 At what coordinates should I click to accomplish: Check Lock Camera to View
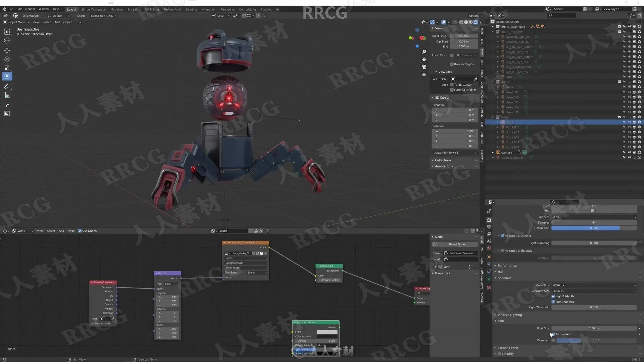[452, 90]
